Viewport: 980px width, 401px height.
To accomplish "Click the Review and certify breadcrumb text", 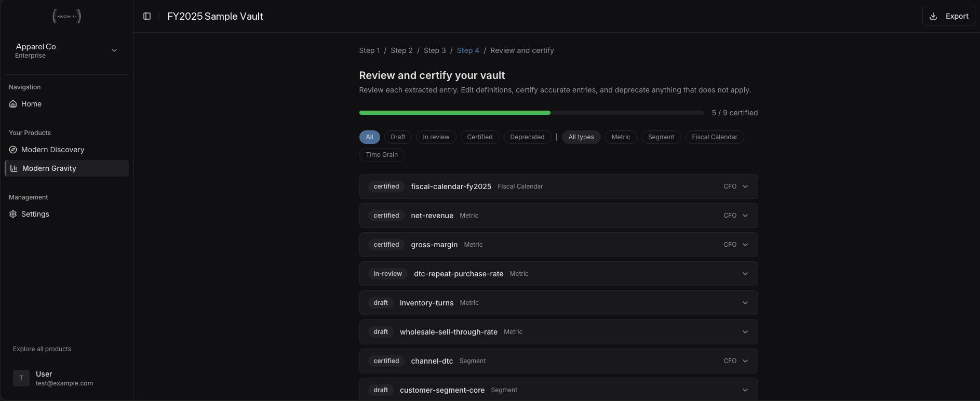I will click(522, 50).
